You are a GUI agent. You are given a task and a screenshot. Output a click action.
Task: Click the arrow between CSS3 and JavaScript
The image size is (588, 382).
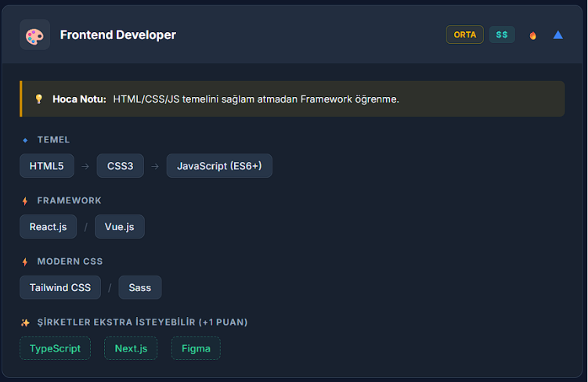pos(155,166)
